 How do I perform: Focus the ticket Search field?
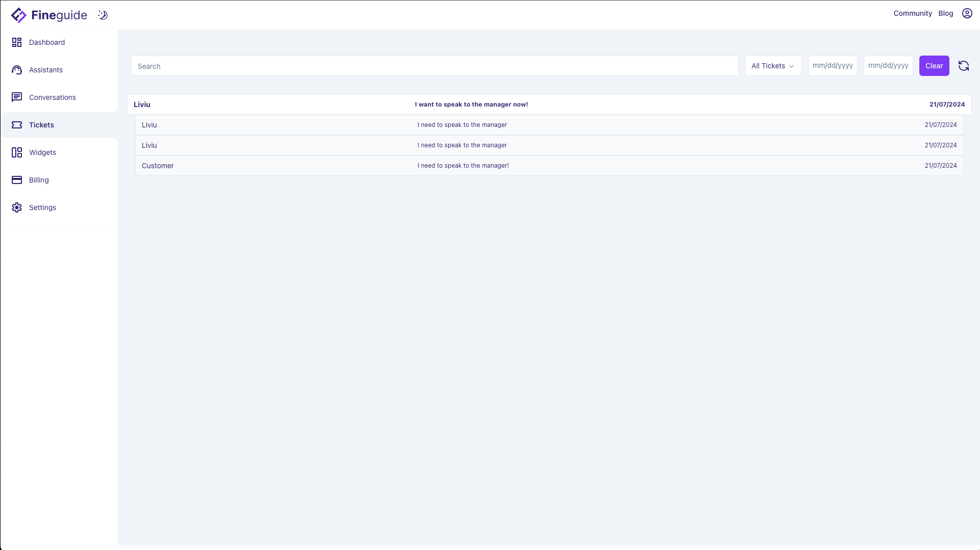point(434,66)
